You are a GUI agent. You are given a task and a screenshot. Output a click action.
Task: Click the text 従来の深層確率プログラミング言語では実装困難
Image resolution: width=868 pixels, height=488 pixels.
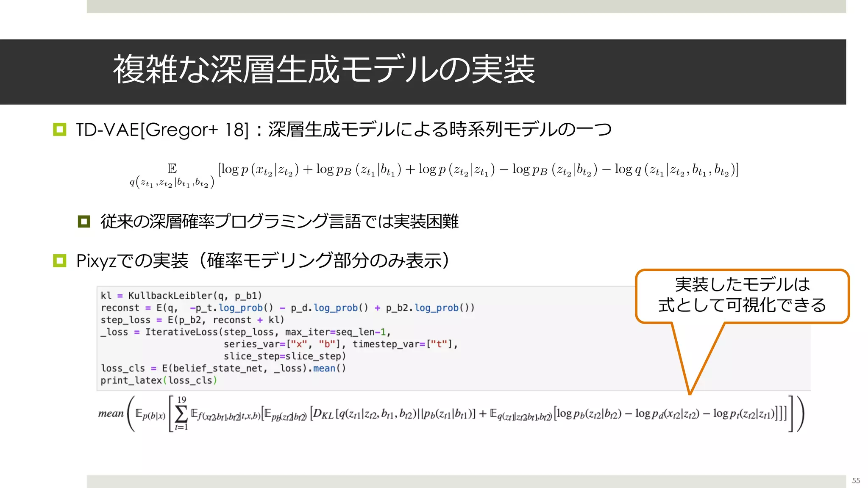tap(280, 221)
